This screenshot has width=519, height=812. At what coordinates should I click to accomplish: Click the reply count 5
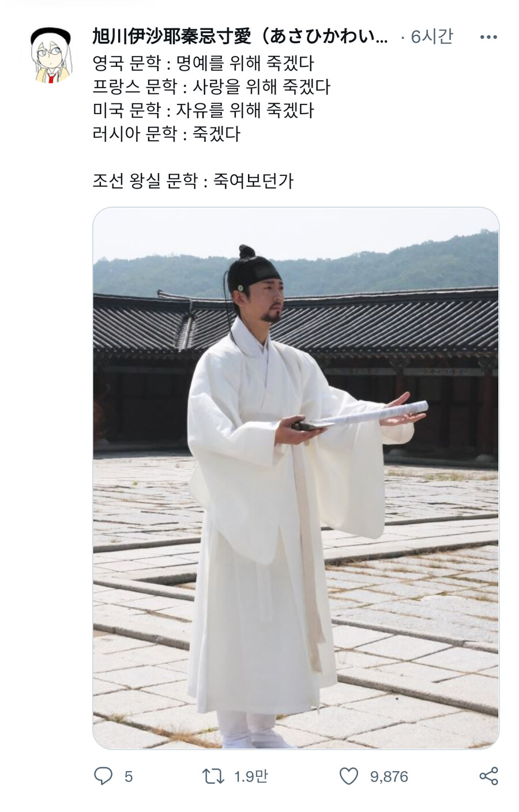point(129,777)
